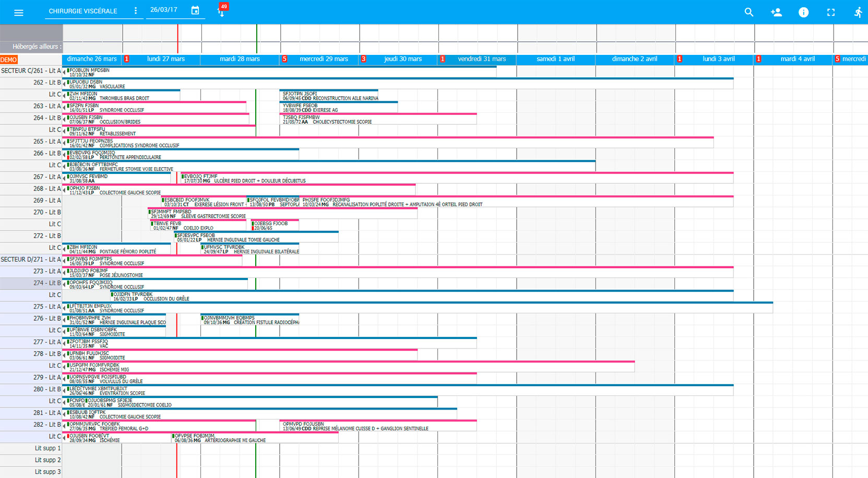The width and height of the screenshot is (868, 478).
Task: Click the 26/03/17 date field
Action: 164,10
